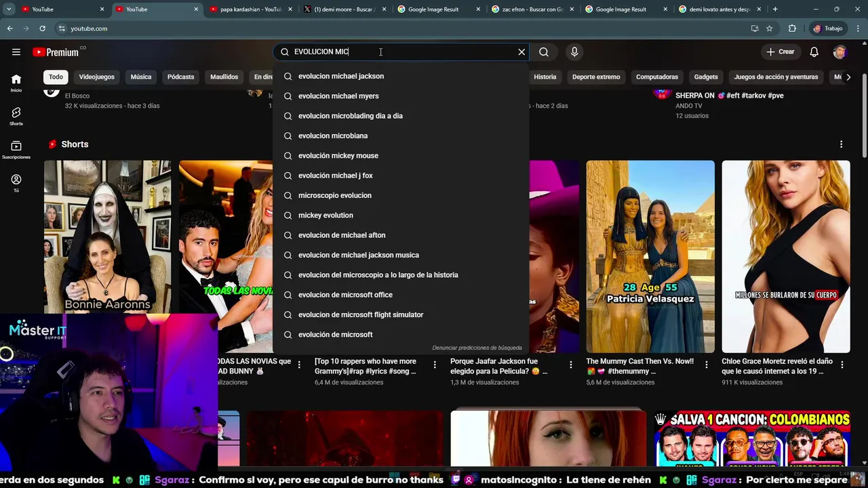This screenshot has height=488, width=868.
Task: Select the Música filter chip
Action: coord(141,77)
